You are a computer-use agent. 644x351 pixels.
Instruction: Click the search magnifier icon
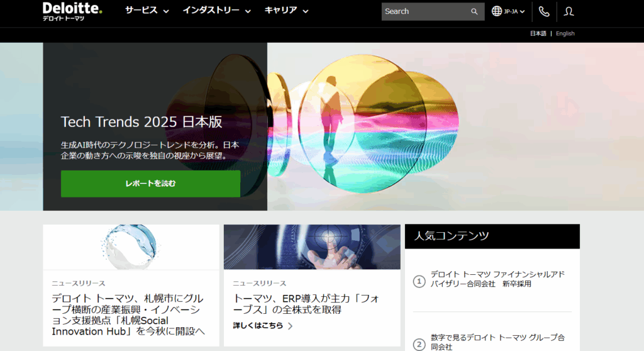474,11
